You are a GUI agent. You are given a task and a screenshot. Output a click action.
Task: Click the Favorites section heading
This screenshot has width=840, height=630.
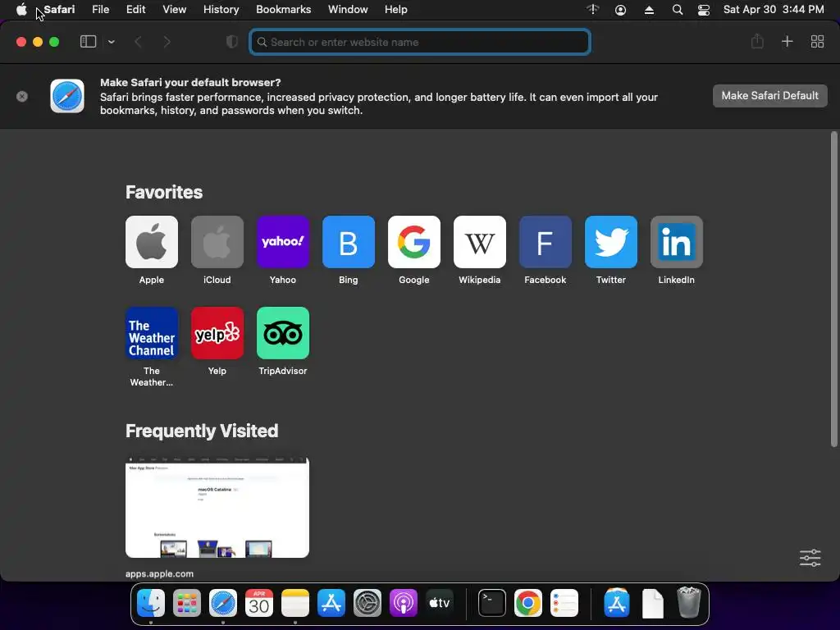click(164, 192)
